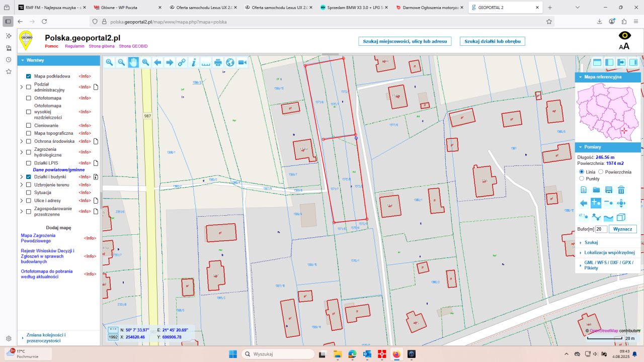
Task: Open the Sprzedam BMW X3 tab
Action: [355, 8]
